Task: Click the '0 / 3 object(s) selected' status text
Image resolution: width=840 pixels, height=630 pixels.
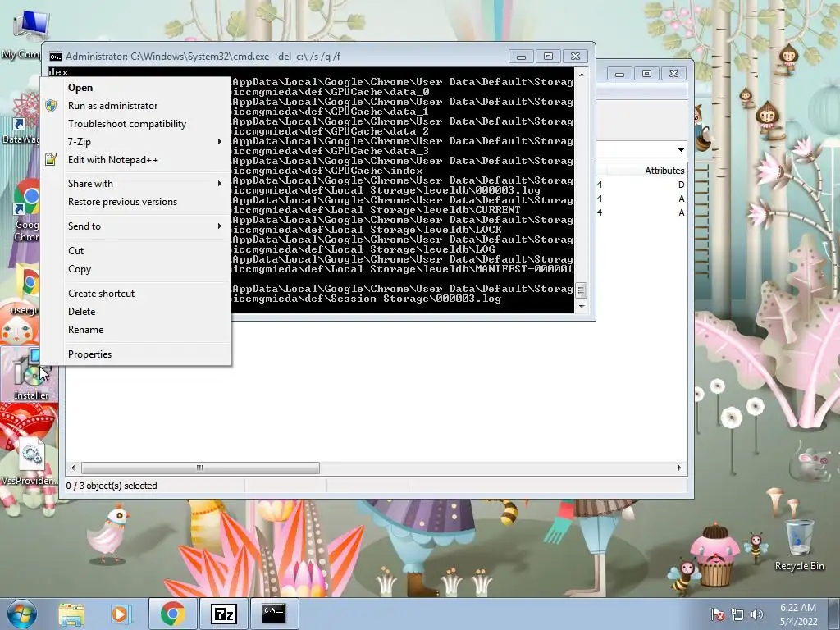Action: click(112, 486)
